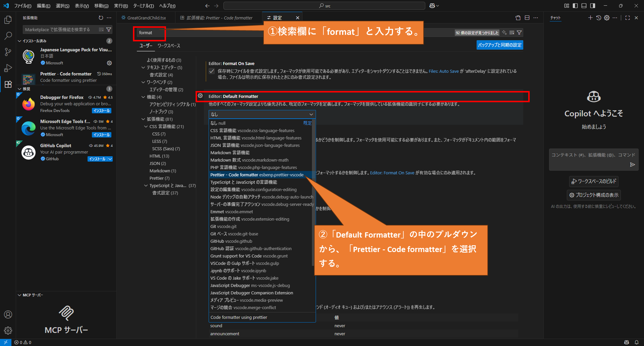The width and height of the screenshot is (644, 346).
Task: Open the settings filter funnel
Action: (519, 33)
